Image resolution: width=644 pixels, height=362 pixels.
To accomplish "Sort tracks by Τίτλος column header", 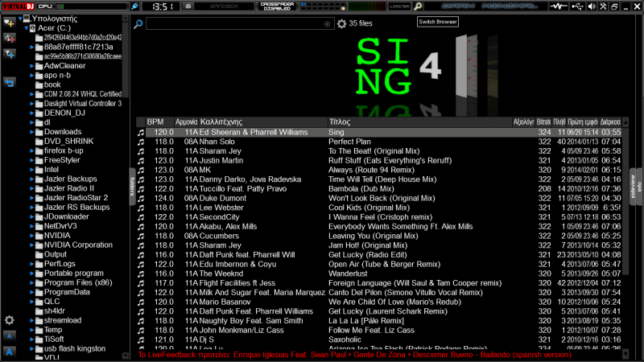I will [338, 121].
